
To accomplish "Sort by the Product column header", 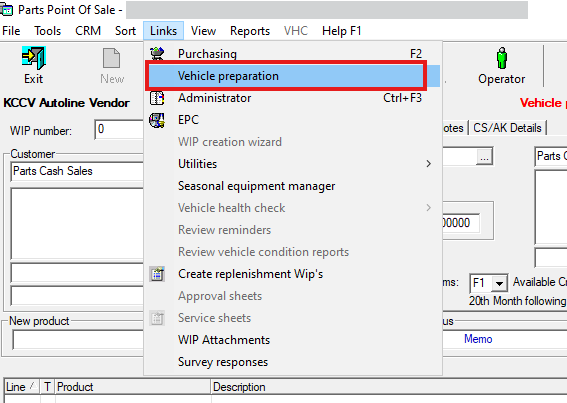I will [133, 387].
